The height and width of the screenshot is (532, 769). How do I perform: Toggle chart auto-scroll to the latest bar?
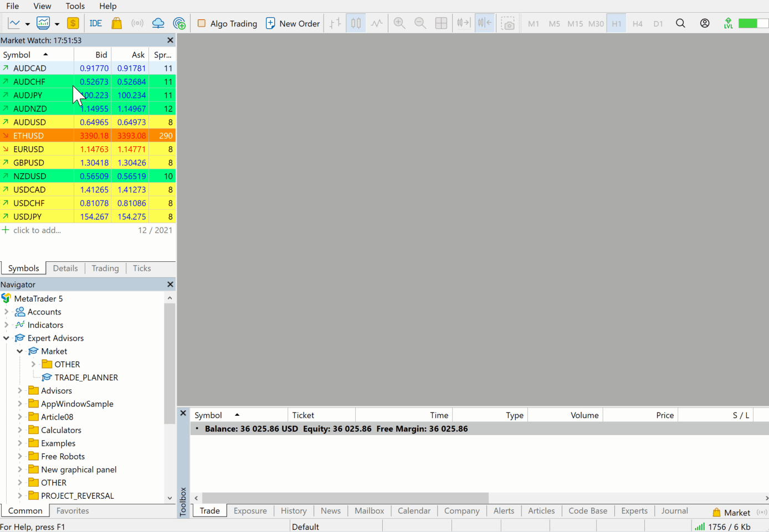pyautogui.click(x=463, y=23)
